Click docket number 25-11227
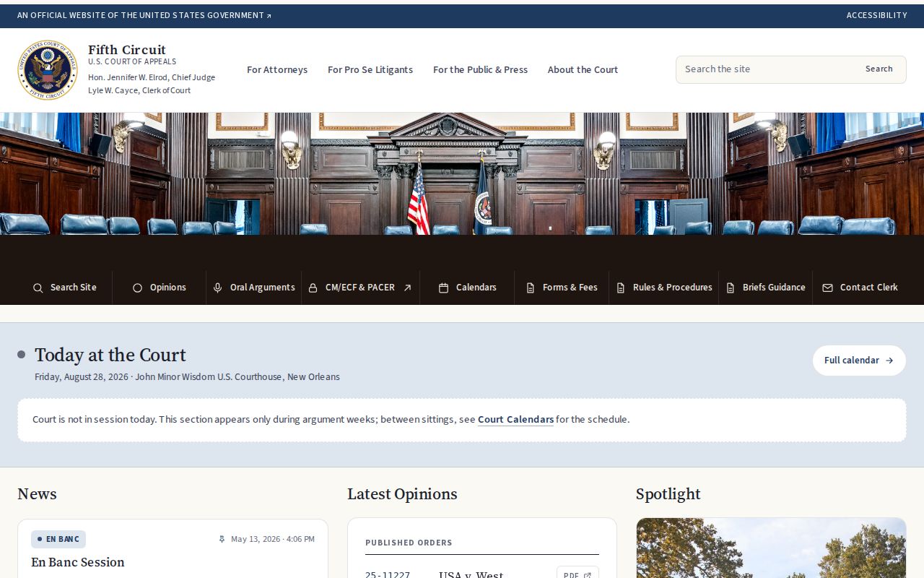 pos(388,574)
